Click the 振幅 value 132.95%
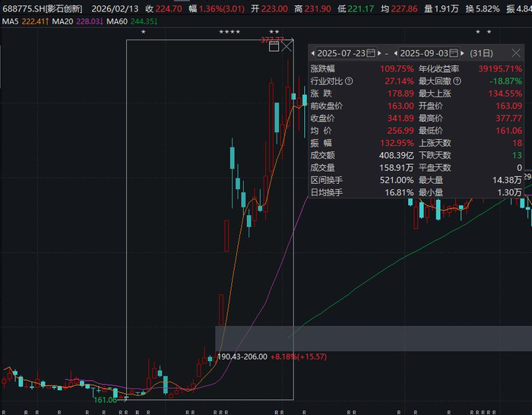 [397, 143]
